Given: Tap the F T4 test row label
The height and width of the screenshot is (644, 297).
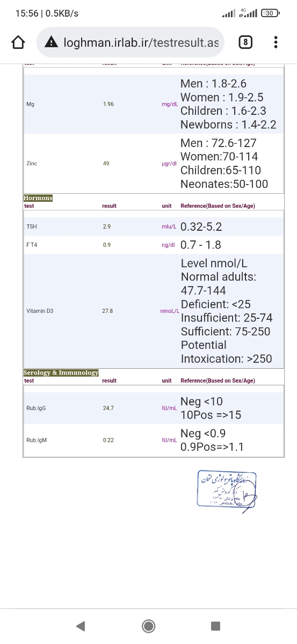Looking at the screenshot, I should click(32, 245).
